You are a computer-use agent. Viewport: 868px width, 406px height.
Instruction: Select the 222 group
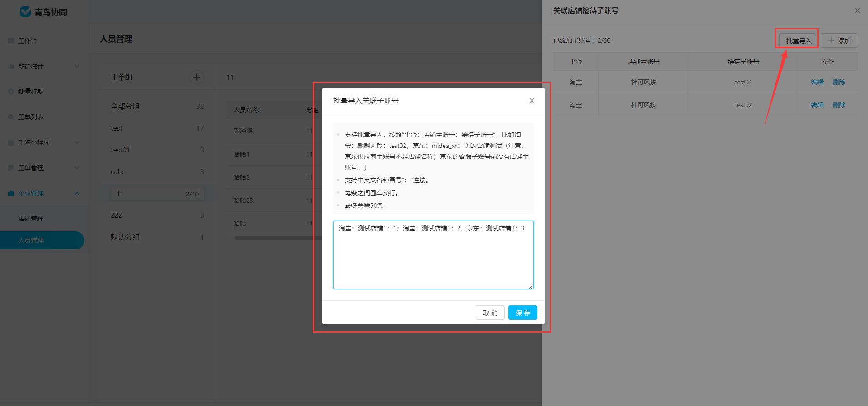click(x=157, y=215)
